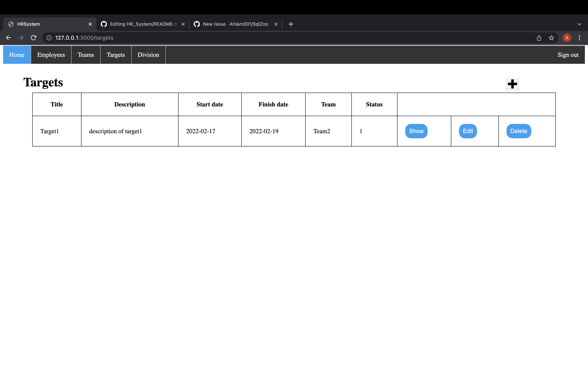Expand the tab search dropdown chevron
This screenshot has height=382, width=588.
click(579, 24)
